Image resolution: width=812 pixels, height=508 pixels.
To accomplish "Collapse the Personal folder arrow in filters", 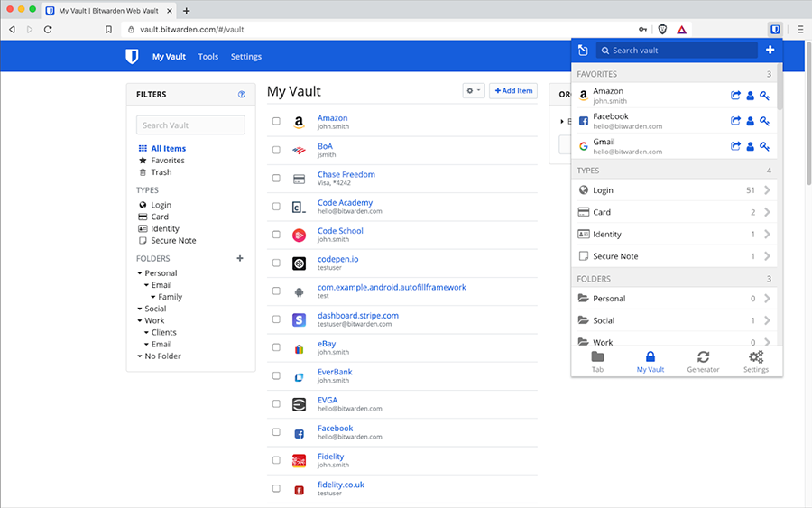I will tap(139, 272).
